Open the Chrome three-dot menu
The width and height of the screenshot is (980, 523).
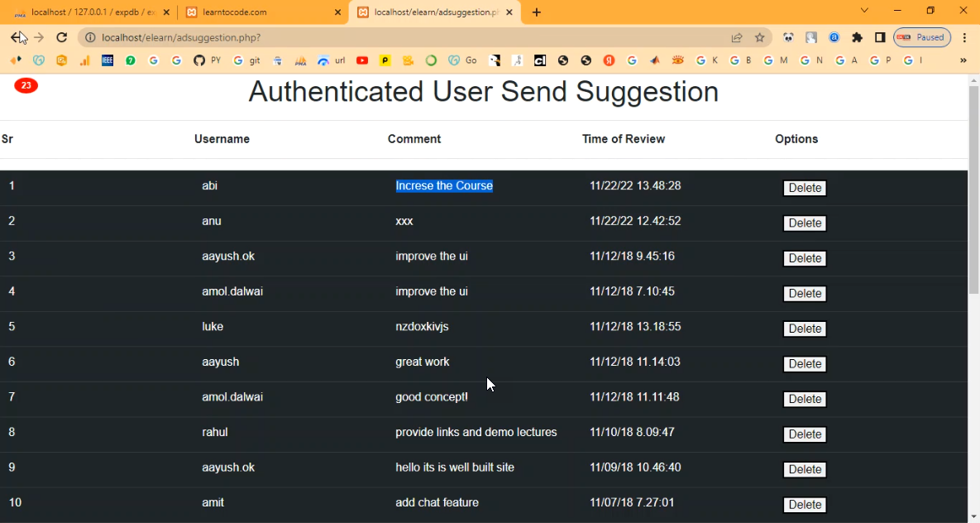click(x=964, y=37)
